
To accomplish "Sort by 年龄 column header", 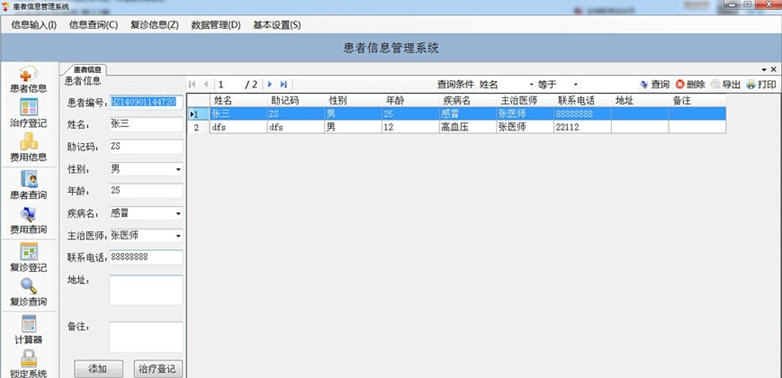I will click(410, 100).
